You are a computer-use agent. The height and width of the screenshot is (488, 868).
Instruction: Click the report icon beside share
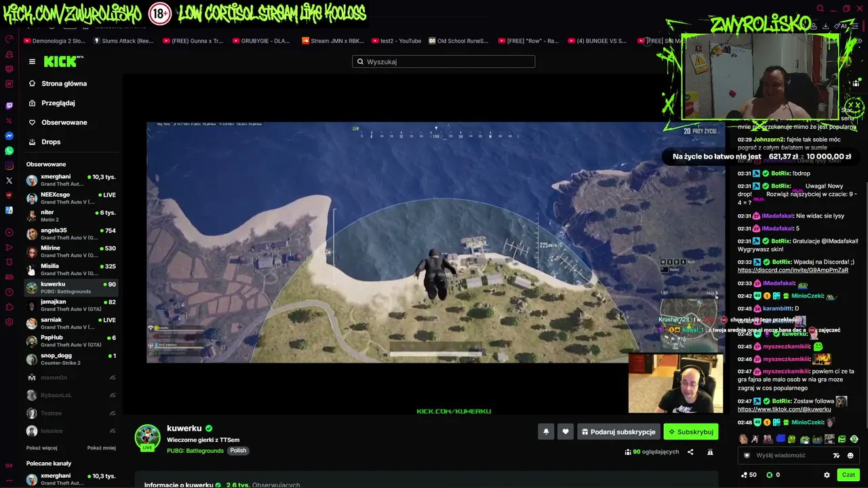click(710, 452)
